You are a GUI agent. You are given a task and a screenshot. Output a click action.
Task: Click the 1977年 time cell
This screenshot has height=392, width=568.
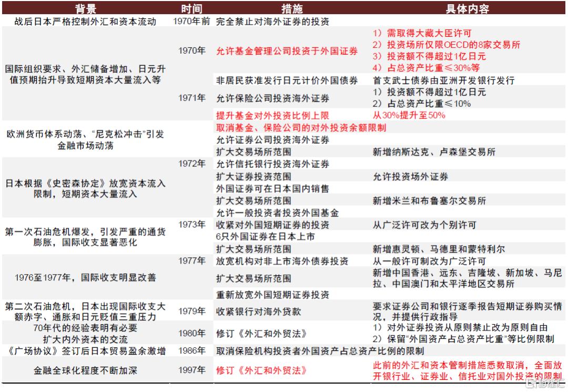(x=191, y=260)
